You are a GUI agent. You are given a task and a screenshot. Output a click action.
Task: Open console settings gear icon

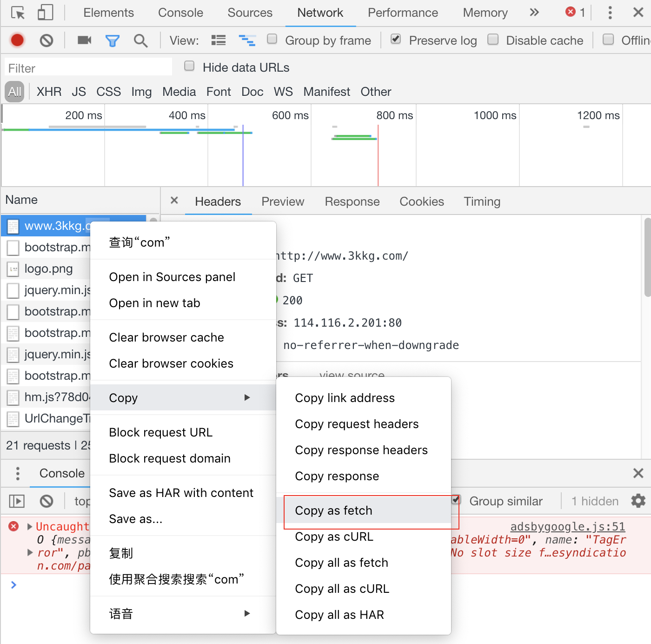coord(638,501)
